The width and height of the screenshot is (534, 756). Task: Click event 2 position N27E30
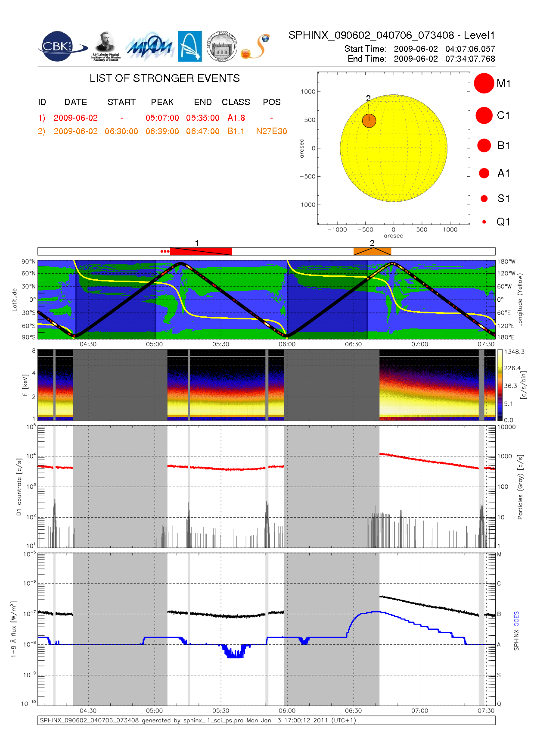coord(271,131)
